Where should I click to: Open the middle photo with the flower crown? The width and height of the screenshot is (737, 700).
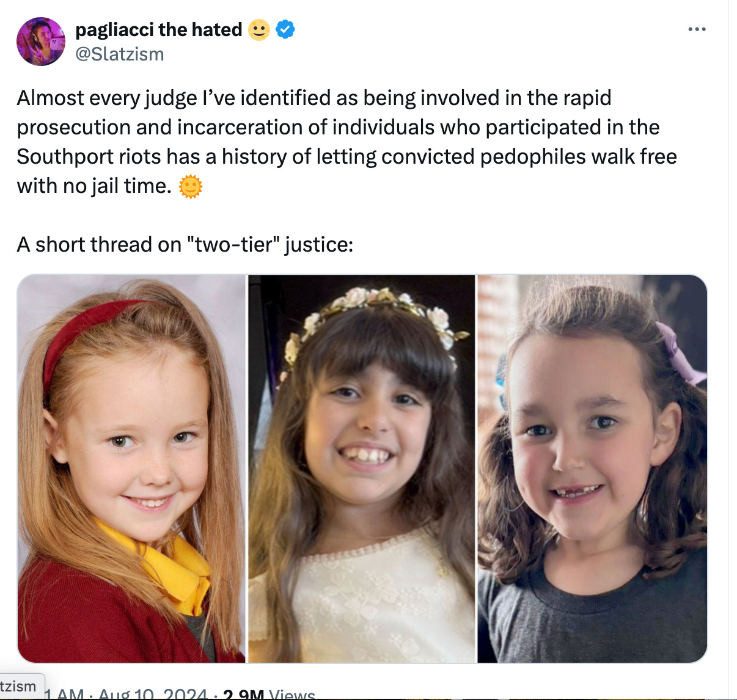pyautogui.click(x=362, y=468)
